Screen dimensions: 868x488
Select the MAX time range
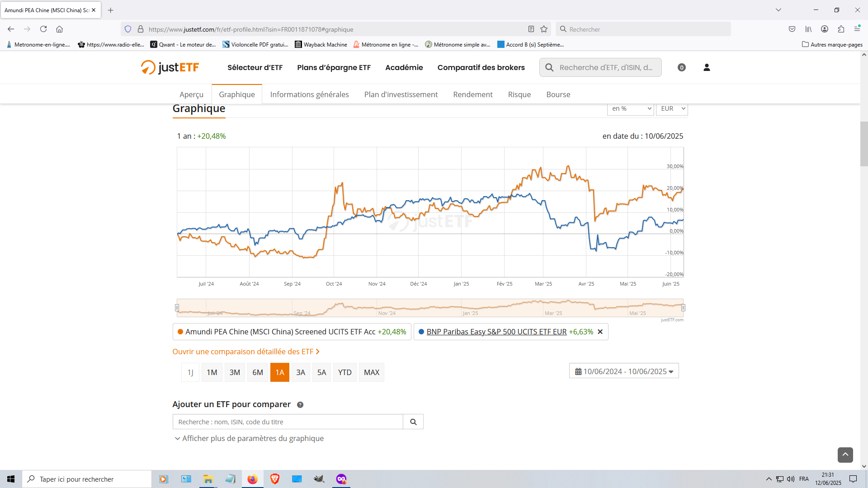[x=372, y=372]
